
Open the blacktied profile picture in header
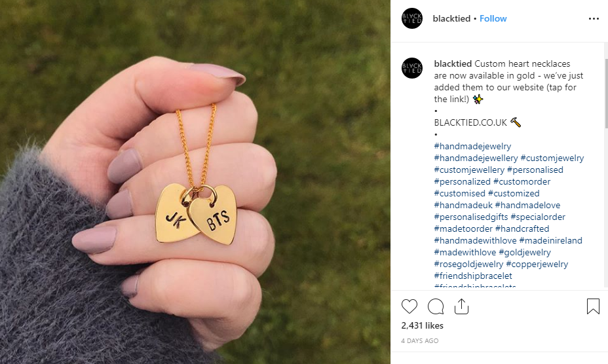412,18
